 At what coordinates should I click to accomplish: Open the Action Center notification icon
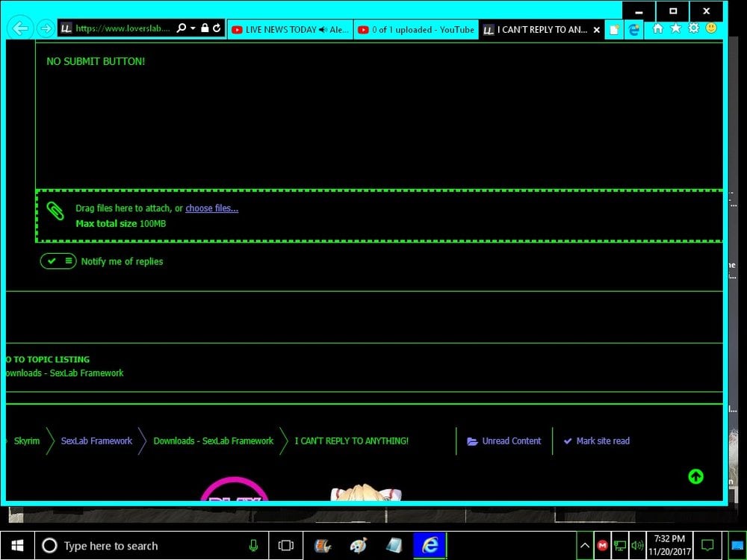coord(708,546)
